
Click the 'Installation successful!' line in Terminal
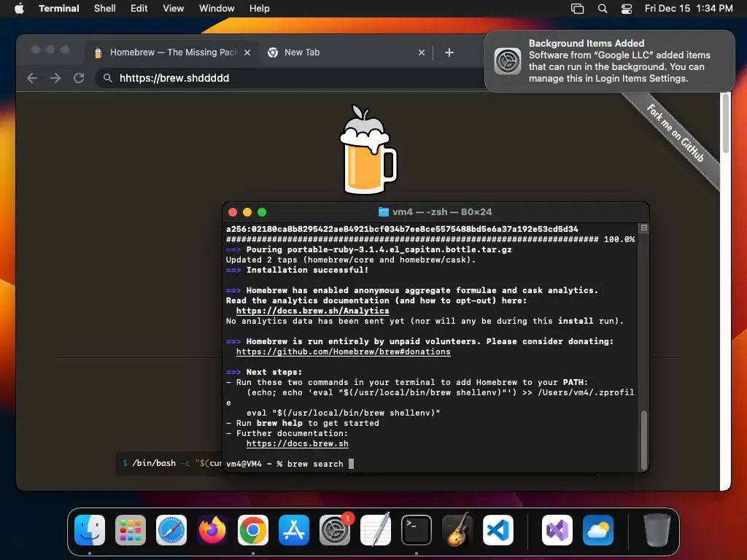tap(298, 270)
